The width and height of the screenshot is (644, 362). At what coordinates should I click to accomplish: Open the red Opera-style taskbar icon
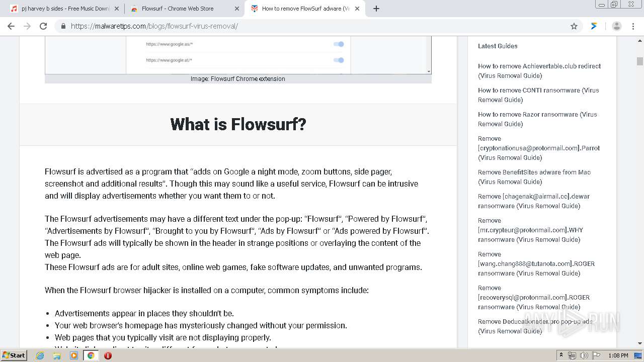108,355
